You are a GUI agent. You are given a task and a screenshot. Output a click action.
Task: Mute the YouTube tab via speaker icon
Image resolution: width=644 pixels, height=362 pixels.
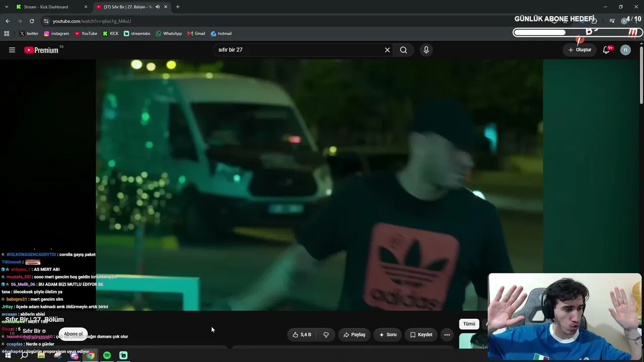tap(157, 7)
